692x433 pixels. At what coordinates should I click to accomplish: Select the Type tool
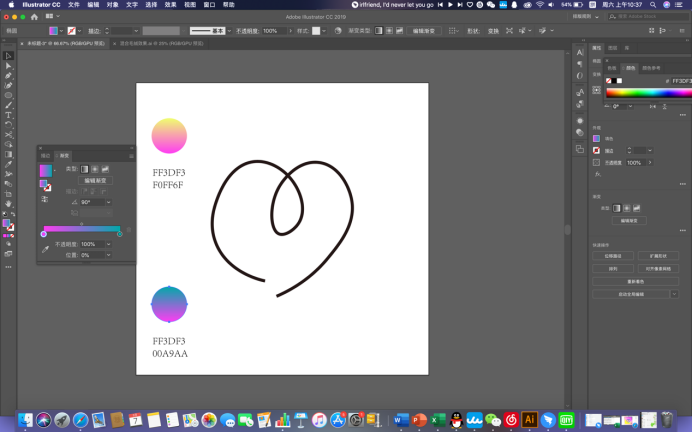[8, 115]
